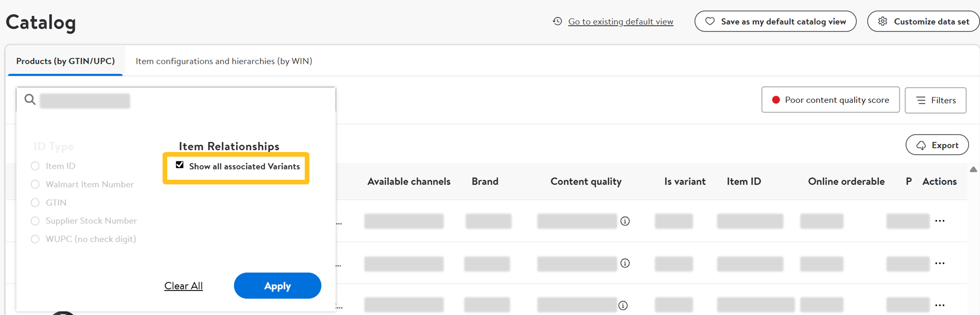The height and width of the screenshot is (315, 980).
Task: Uncheck Show all associated Variants
Action: (x=180, y=165)
